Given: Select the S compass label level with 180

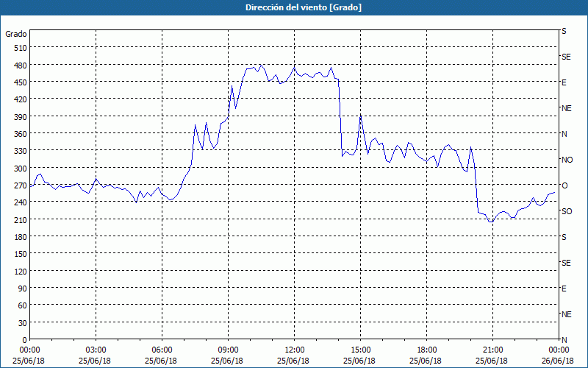Looking at the screenshot, I should [564, 237].
